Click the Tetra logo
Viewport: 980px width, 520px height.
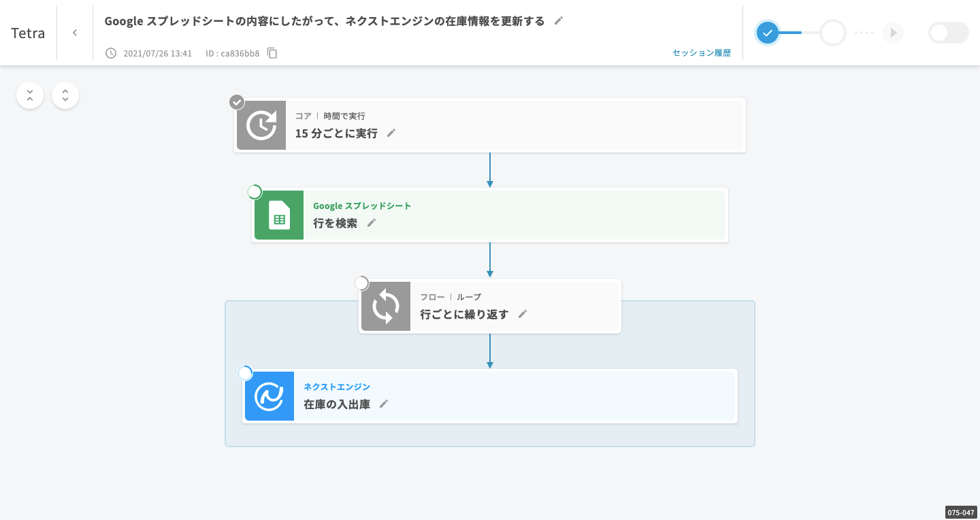point(28,33)
